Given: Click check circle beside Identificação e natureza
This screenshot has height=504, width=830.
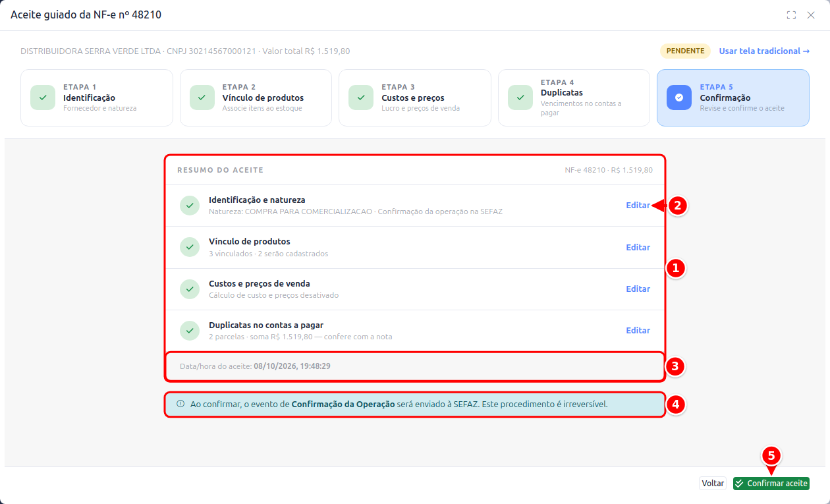Looking at the screenshot, I should (x=190, y=206).
